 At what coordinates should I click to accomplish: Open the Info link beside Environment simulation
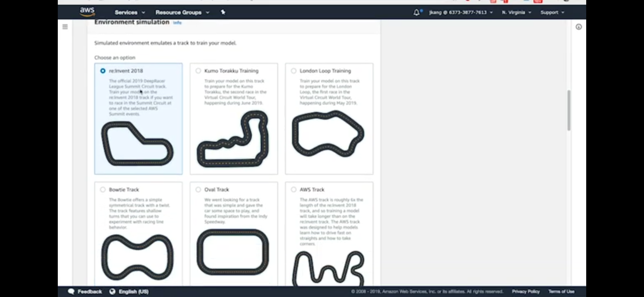coord(177,23)
